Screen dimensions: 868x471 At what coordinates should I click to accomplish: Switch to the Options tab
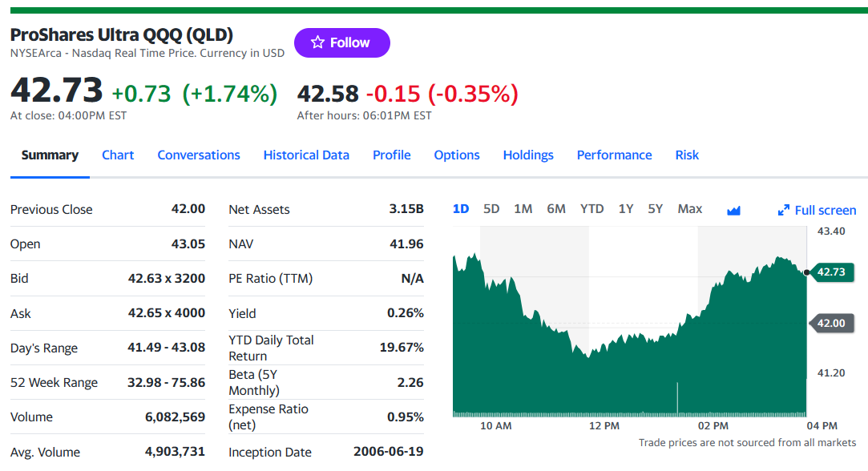click(x=457, y=155)
